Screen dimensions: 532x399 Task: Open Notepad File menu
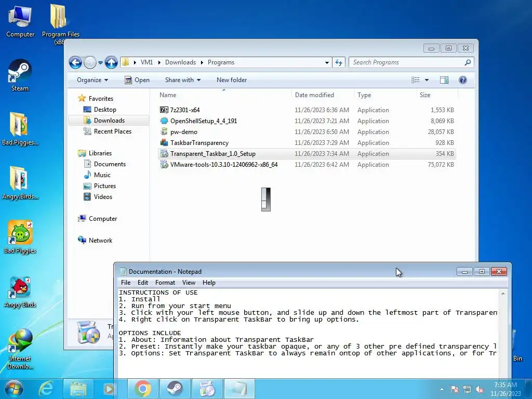(126, 283)
